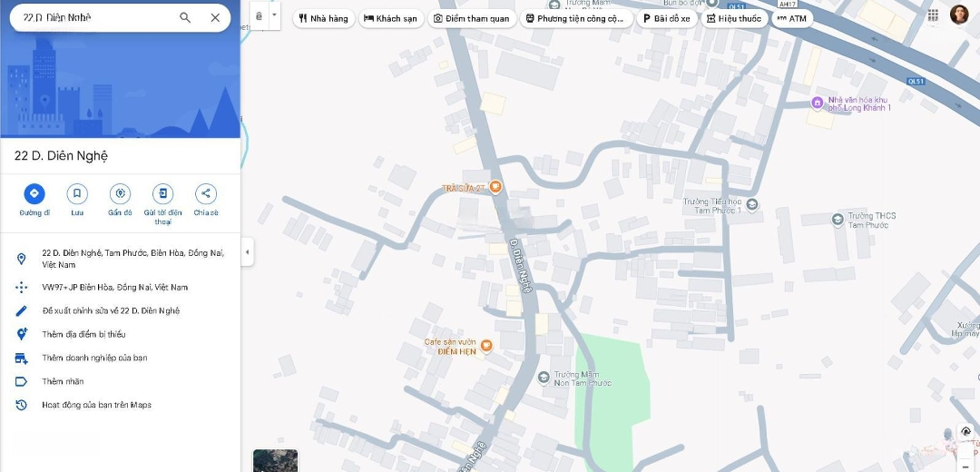Click the address pin icon in details
The image size is (980, 472).
point(21,259)
